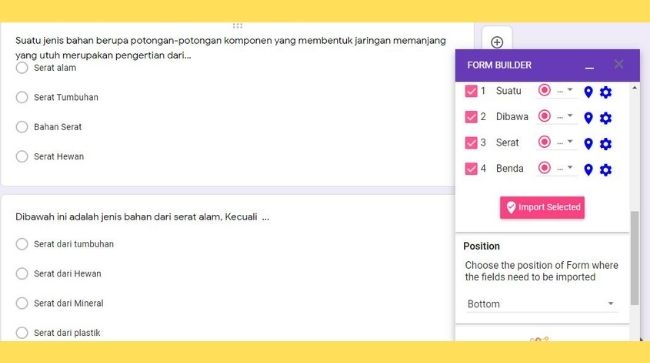Click the Import Selected button
The height and width of the screenshot is (363, 650).
[542, 207]
